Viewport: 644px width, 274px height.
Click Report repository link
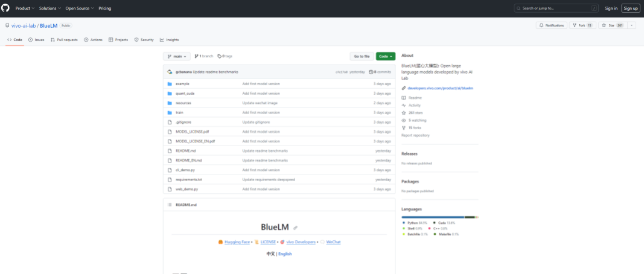pos(416,135)
